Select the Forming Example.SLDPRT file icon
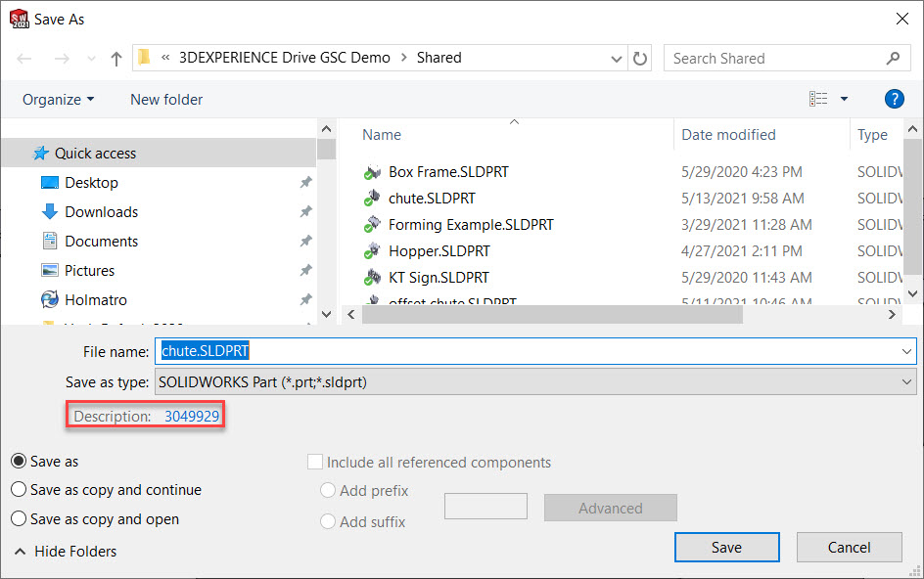 click(x=372, y=224)
